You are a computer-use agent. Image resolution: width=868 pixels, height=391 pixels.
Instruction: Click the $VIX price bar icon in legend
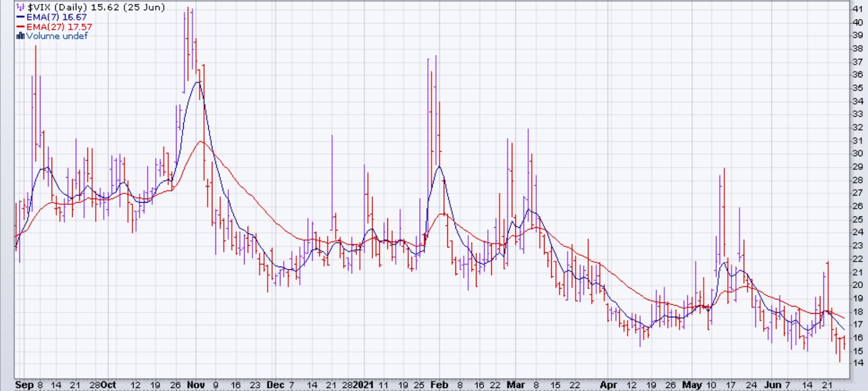[x=20, y=7]
